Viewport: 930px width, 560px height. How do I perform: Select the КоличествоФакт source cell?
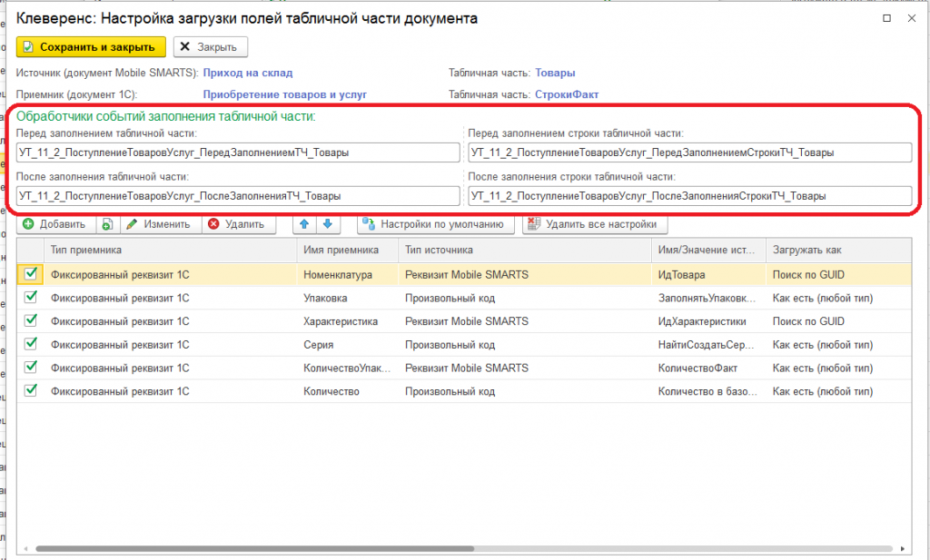(x=708, y=368)
